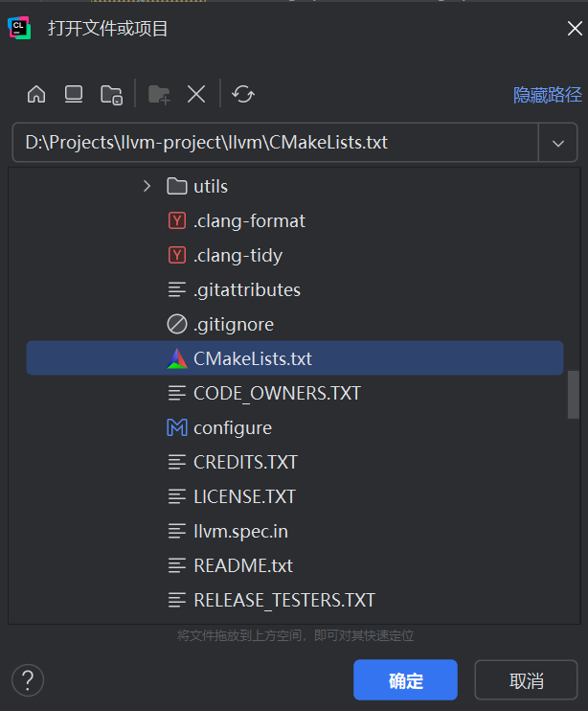Close the open file dialog
Screen dimensions: 588x711
tap(575, 29)
